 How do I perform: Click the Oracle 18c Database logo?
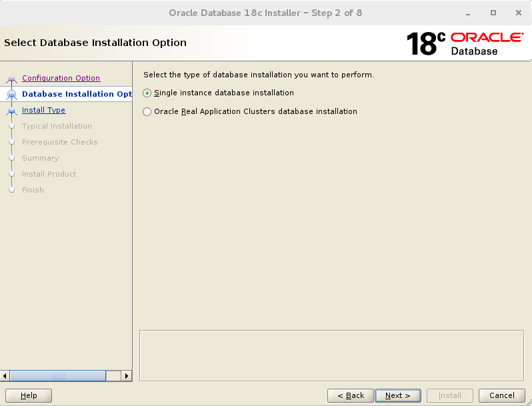tap(465, 43)
